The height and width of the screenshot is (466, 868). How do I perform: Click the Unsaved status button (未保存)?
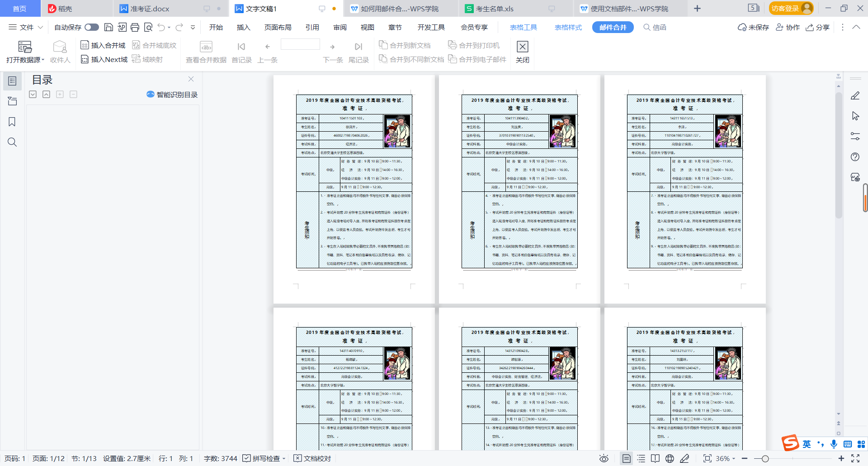tap(753, 27)
